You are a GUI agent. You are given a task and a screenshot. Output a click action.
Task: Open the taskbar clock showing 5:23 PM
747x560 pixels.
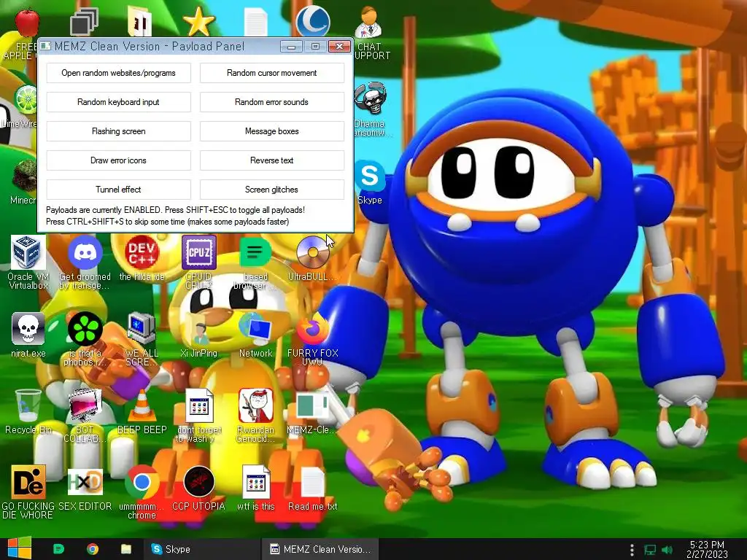click(x=707, y=549)
